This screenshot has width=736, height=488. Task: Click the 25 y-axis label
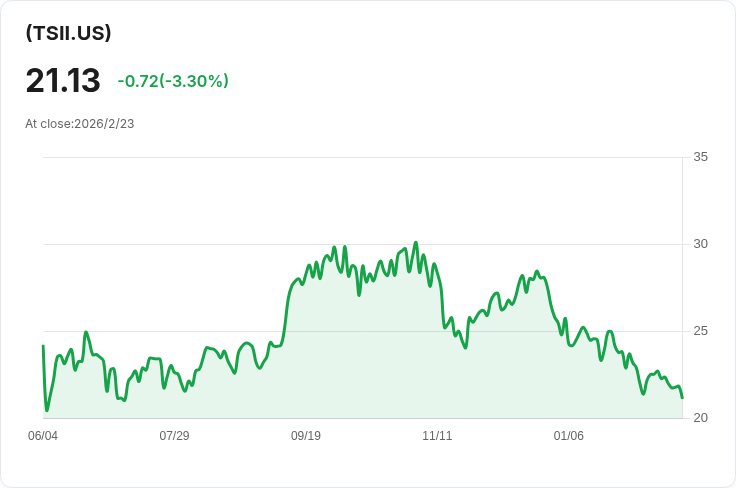coord(700,331)
